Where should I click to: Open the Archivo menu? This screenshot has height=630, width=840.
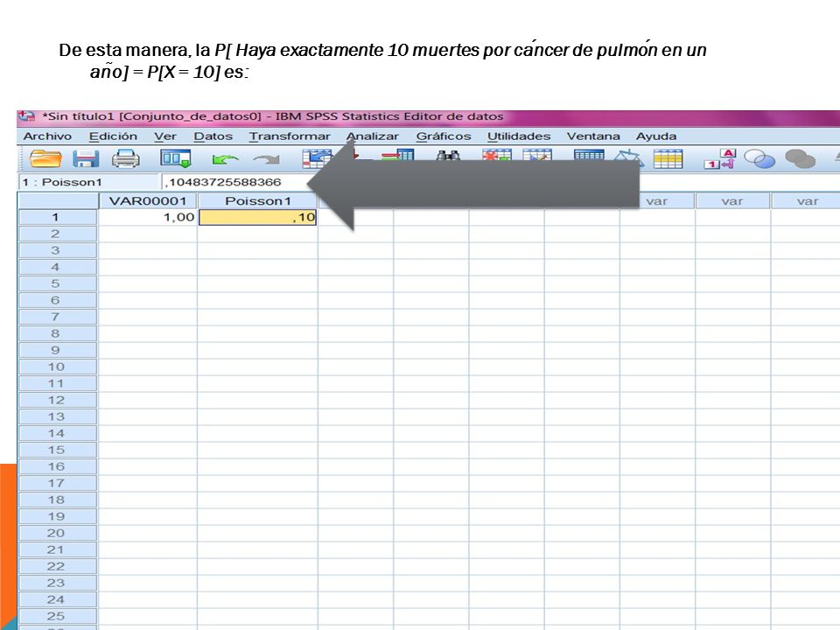(47, 136)
